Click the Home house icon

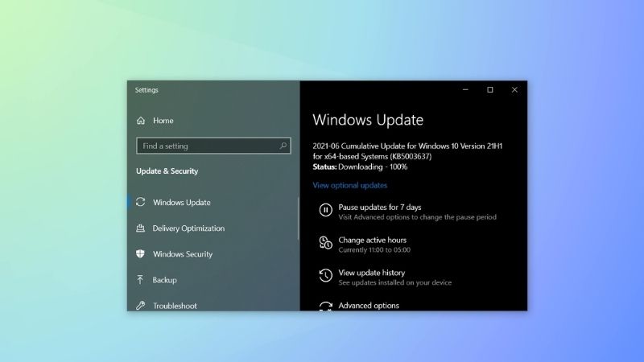click(x=141, y=121)
